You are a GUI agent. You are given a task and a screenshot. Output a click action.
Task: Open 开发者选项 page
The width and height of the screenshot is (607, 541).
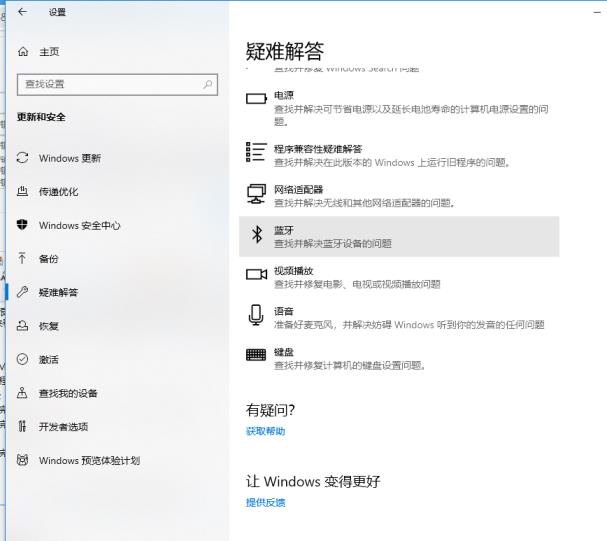click(63, 427)
